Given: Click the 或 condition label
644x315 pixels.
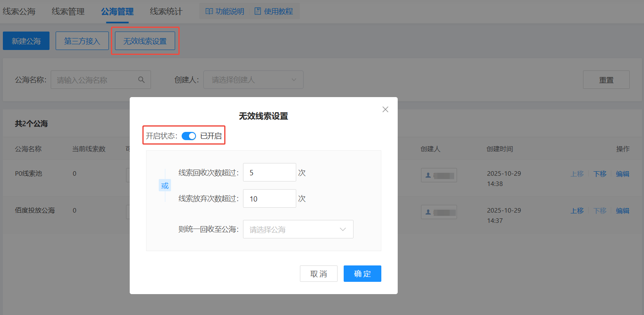Looking at the screenshot, I should (165, 186).
